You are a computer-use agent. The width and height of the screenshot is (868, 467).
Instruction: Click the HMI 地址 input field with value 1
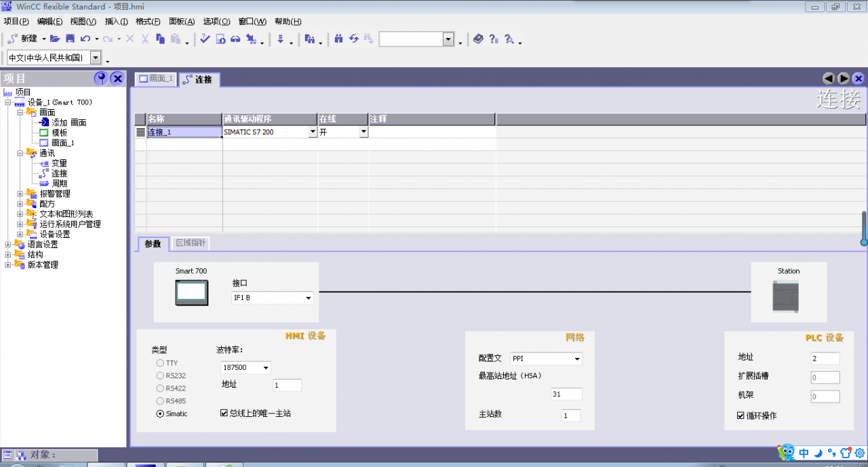[x=287, y=385]
